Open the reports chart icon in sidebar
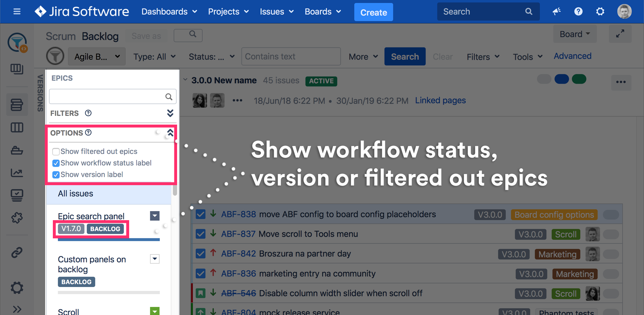 click(x=17, y=173)
